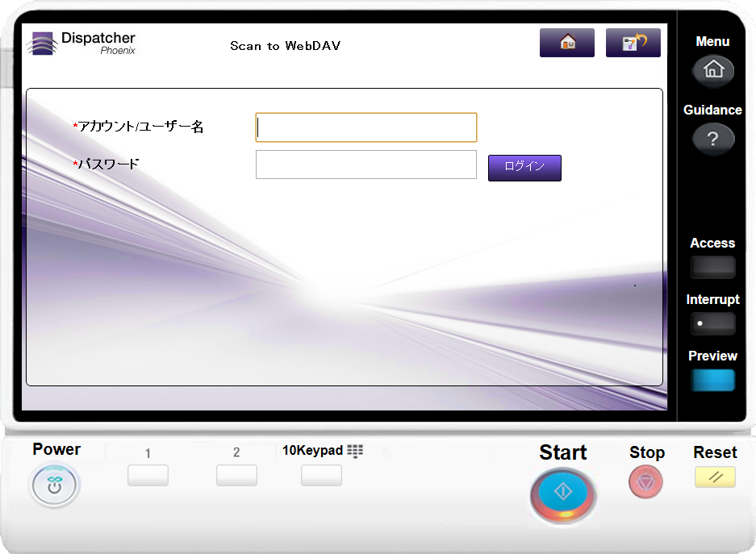Tap the blue Preview key
The height and width of the screenshot is (554, 756).
click(x=712, y=380)
